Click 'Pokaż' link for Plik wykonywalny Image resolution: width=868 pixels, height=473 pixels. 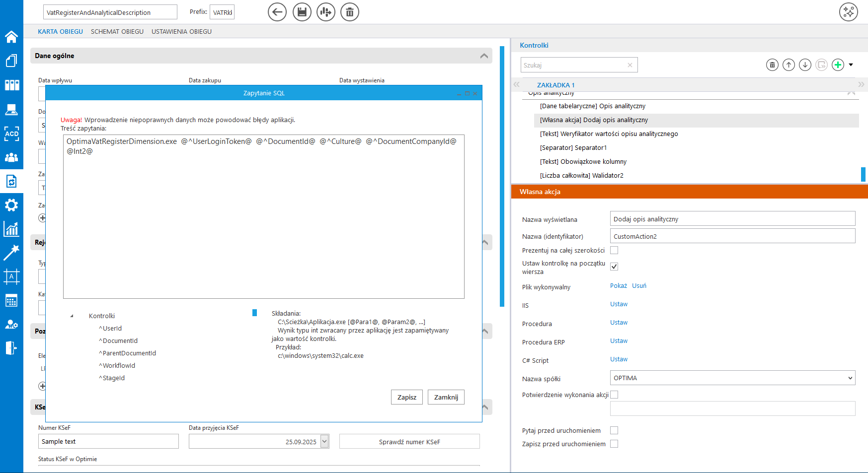tap(618, 286)
